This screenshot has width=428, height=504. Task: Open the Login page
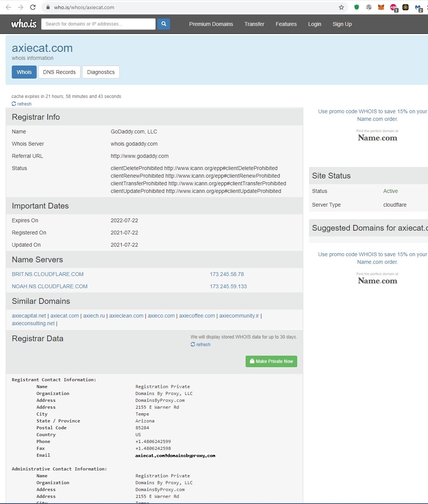(315, 24)
